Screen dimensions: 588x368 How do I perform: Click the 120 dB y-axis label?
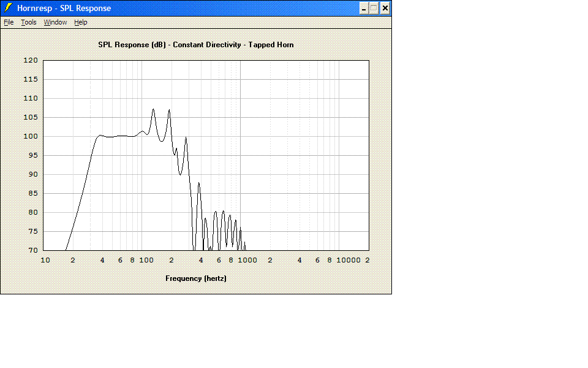point(31,60)
